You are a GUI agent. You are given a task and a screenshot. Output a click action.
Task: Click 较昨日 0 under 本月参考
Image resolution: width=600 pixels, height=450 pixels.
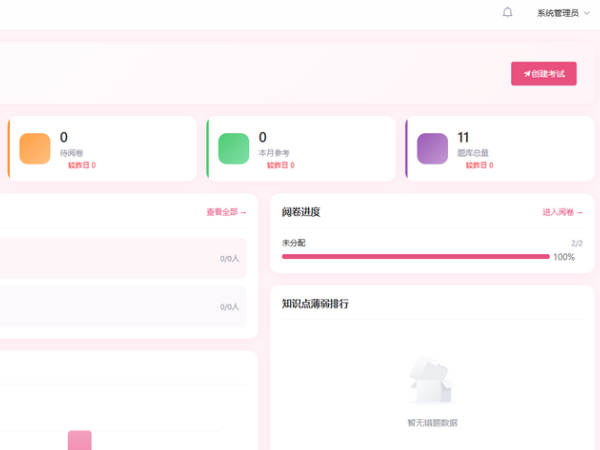281,165
